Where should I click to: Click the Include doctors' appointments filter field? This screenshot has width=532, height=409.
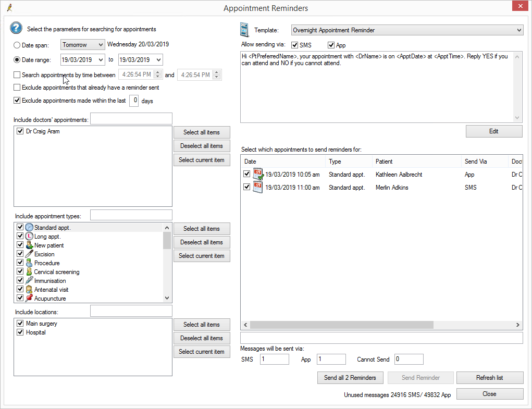[x=131, y=119]
